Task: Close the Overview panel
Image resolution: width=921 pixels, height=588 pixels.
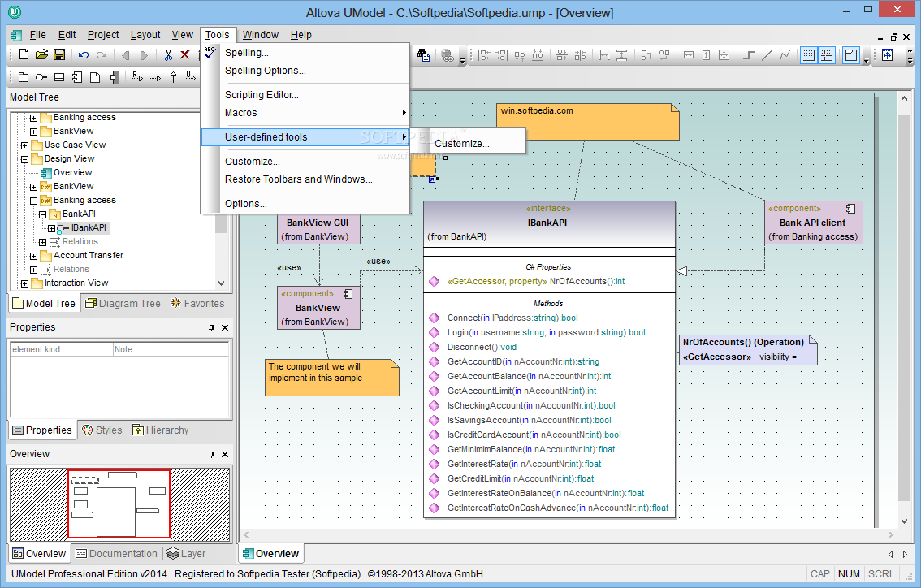Action: 225,455
